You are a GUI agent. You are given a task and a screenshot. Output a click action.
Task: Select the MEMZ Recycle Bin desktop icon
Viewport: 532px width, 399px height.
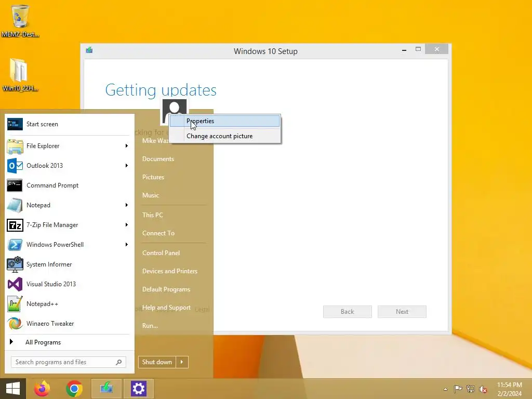click(x=20, y=21)
